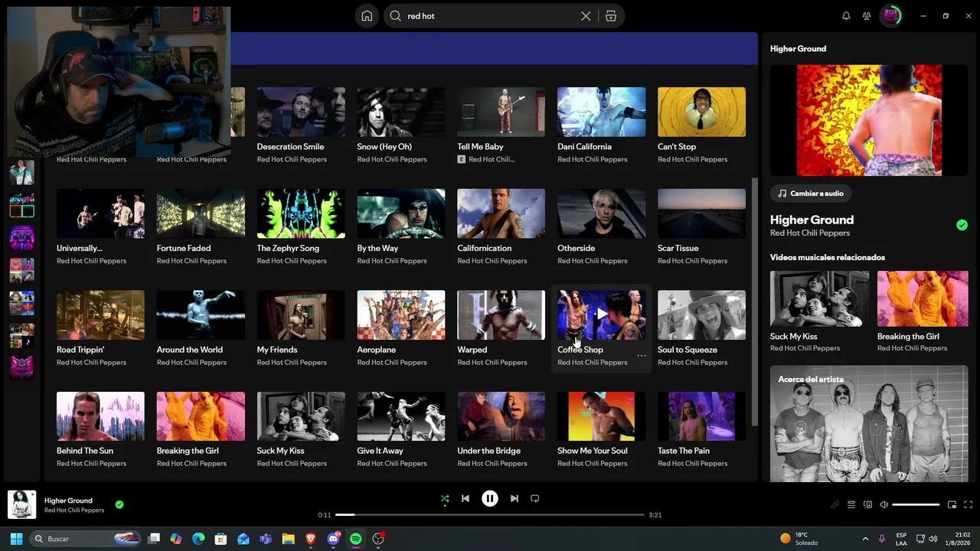
Task: Open the Californication video
Action: click(x=501, y=214)
